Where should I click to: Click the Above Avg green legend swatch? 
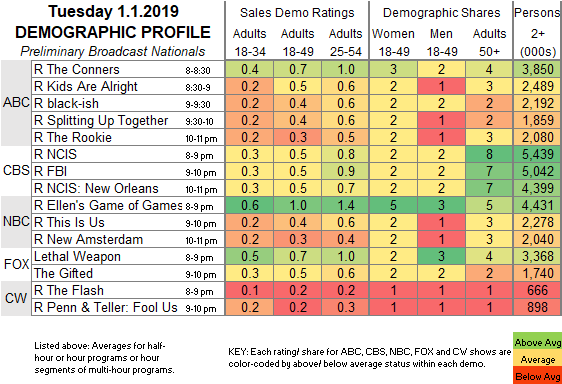(537, 342)
